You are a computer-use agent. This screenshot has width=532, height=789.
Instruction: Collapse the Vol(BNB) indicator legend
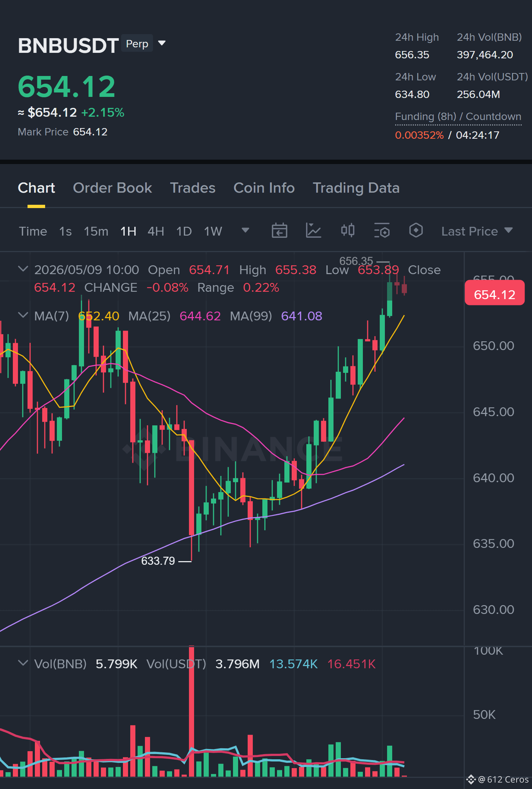pos(23,663)
